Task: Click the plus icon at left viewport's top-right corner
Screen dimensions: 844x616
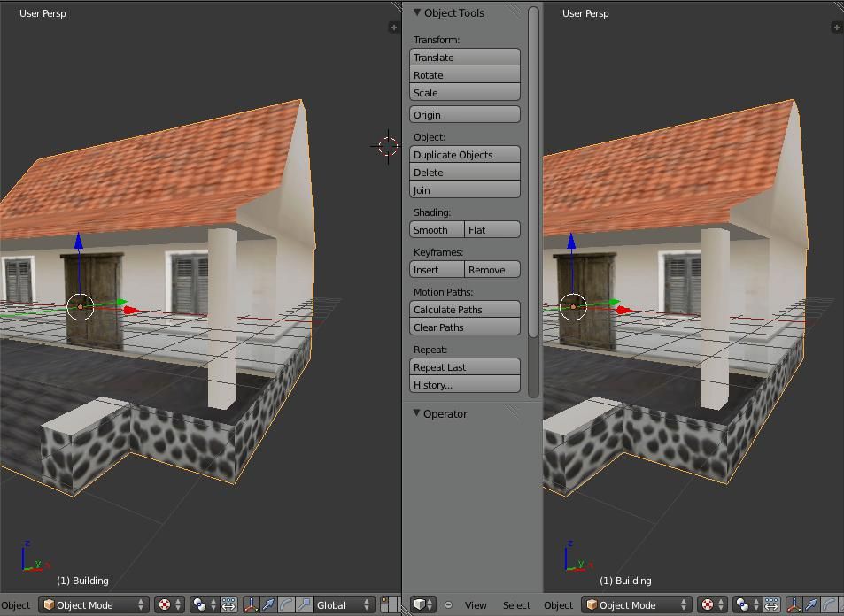Action: (x=394, y=27)
